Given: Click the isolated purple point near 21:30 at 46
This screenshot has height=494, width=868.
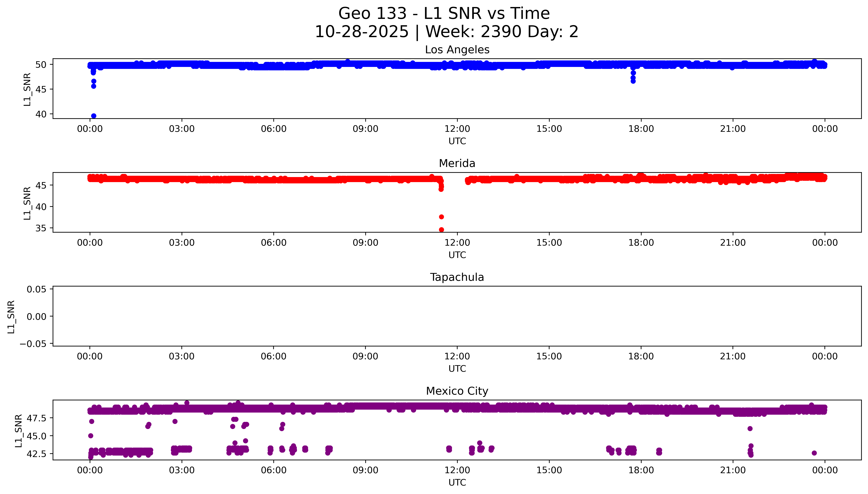Looking at the screenshot, I should tap(750, 429).
